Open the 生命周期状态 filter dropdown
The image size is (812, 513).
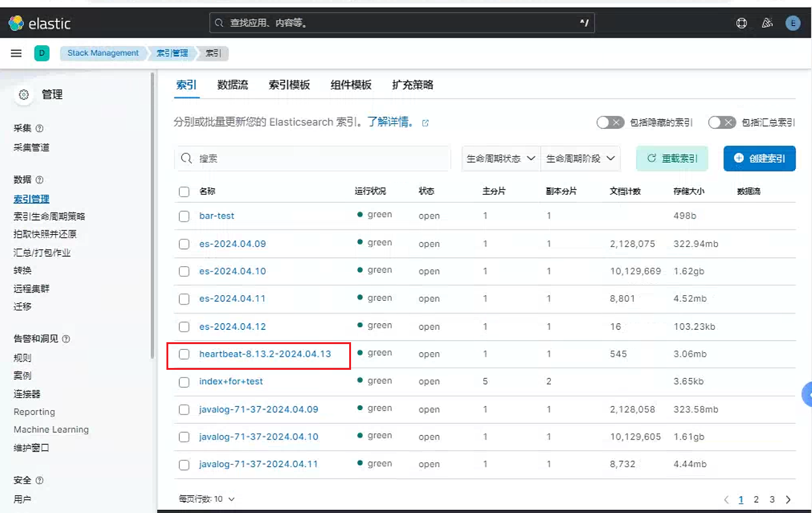[501, 158]
